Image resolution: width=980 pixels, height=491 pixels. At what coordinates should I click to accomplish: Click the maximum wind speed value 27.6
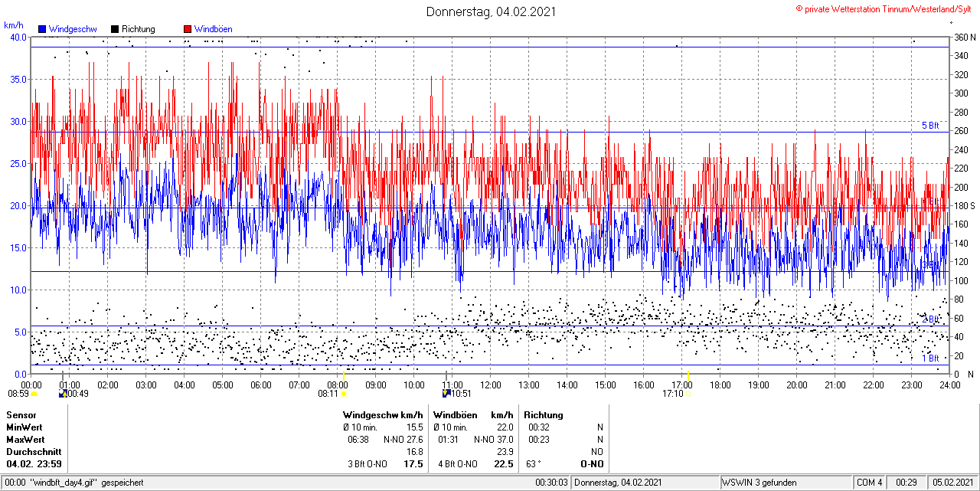(x=414, y=440)
